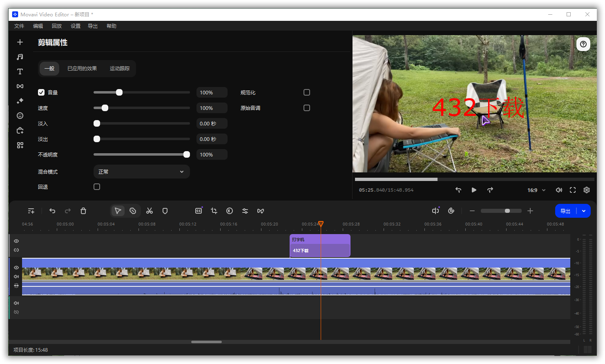Click the 不透明度 opacity slider handle

point(187,154)
